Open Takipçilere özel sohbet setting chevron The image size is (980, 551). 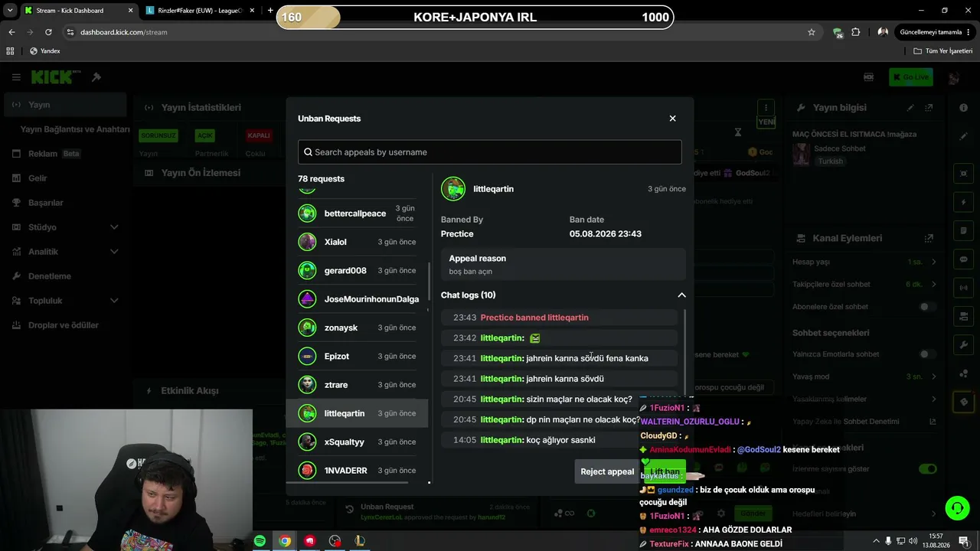[933, 285]
